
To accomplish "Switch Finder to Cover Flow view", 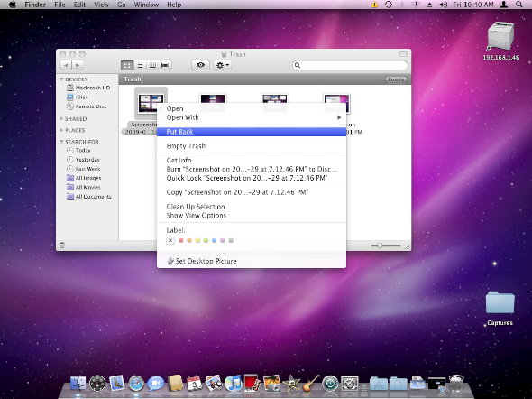I will tap(165, 65).
